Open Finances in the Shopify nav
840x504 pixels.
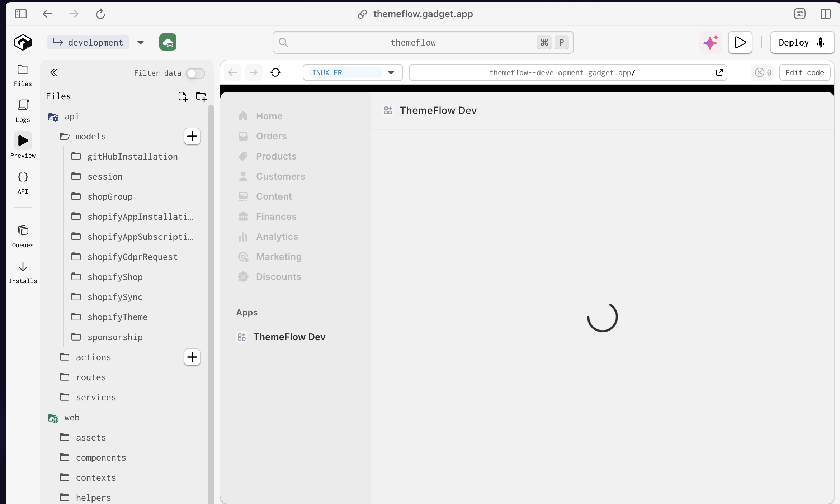(x=276, y=217)
